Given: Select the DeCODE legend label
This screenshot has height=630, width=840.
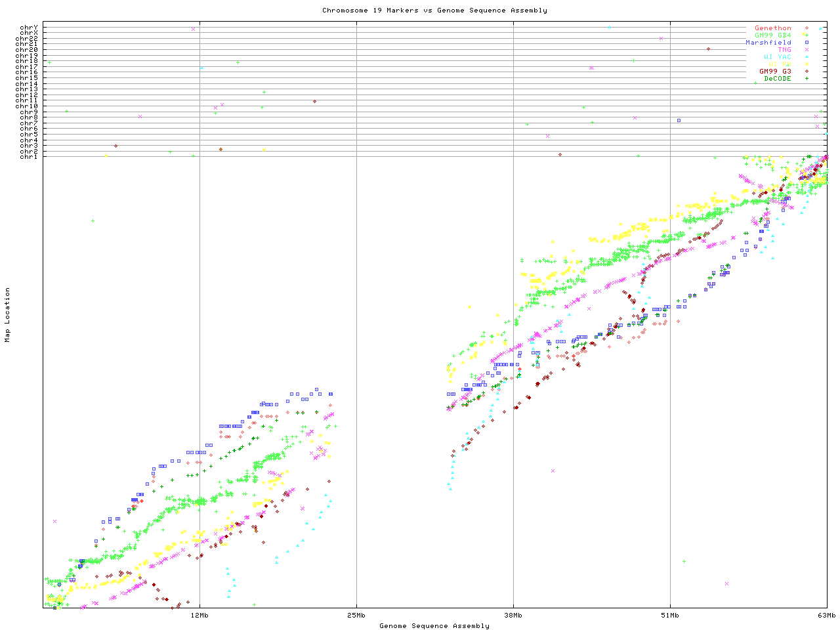Looking at the screenshot, I should 777,79.
